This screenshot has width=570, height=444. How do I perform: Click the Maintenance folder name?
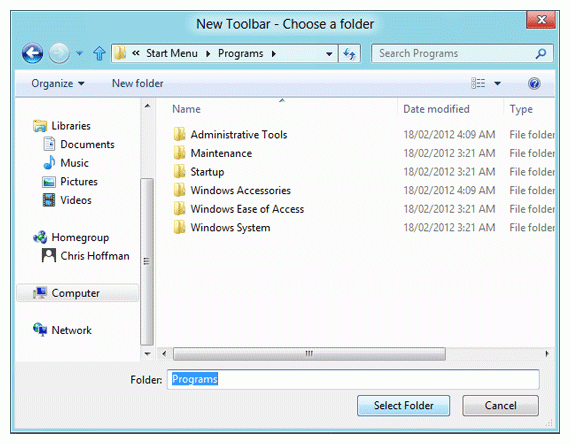(221, 153)
